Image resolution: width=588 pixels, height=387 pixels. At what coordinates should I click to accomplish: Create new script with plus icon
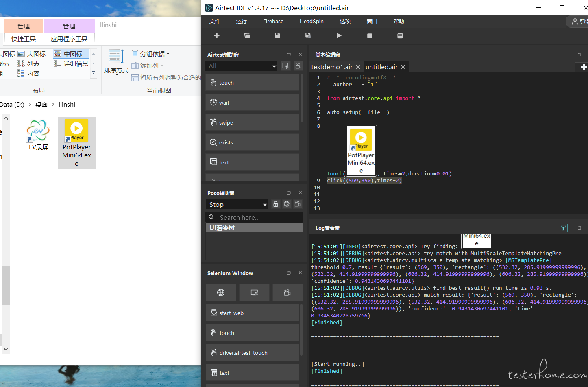[x=217, y=36]
